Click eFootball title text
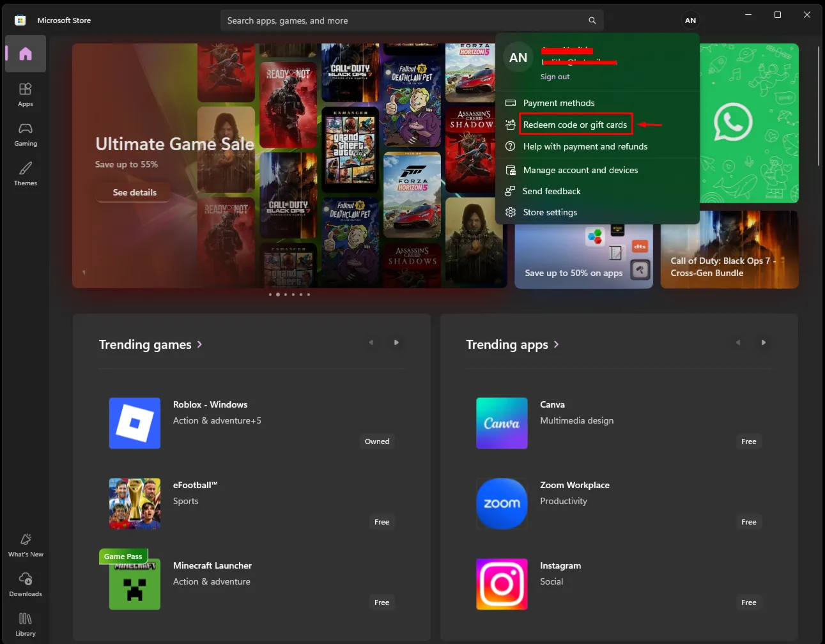This screenshot has width=825, height=644. click(196, 485)
